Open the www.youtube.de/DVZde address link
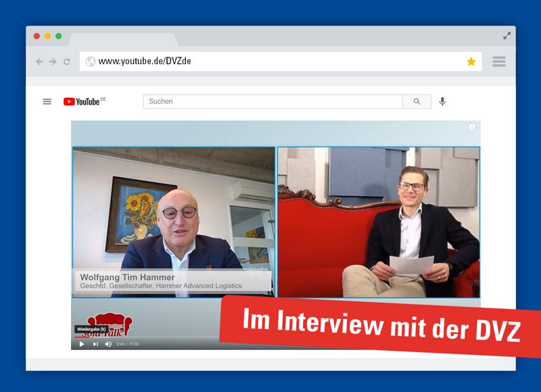 click(x=145, y=61)
